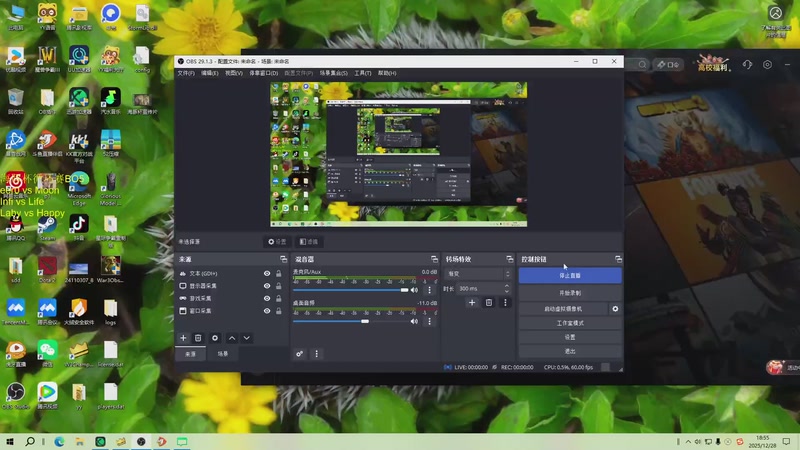This screenshot has height=450, width=800.
Task: Adjust the 桌面音频 volume slider
Action: 365,321
